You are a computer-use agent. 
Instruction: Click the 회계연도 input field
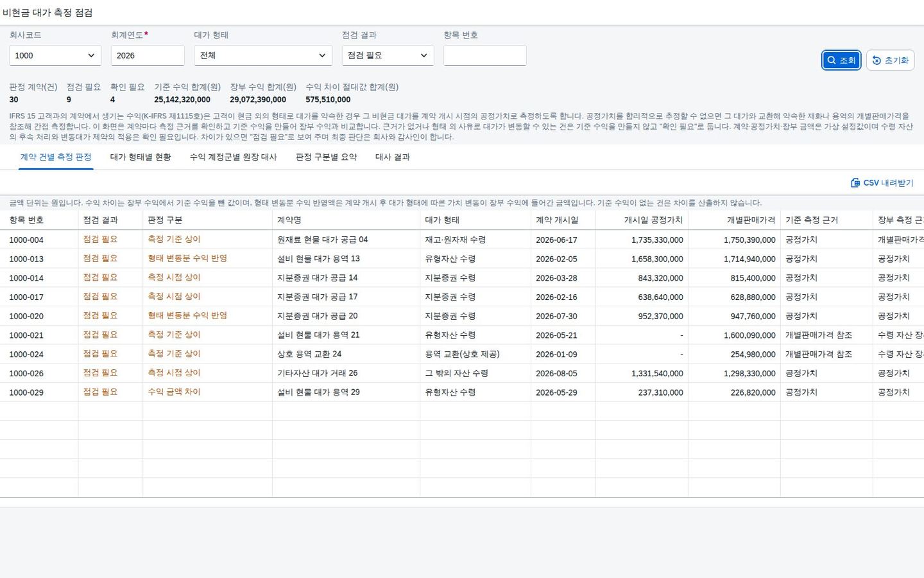click(x=148, y=55)
